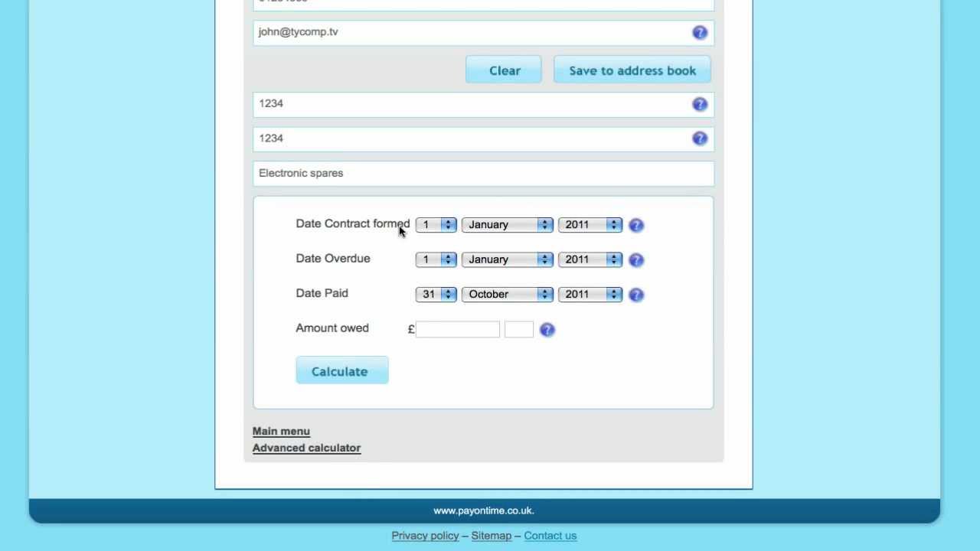Click help icon beside first 1234 field

(x=700, y=104)
